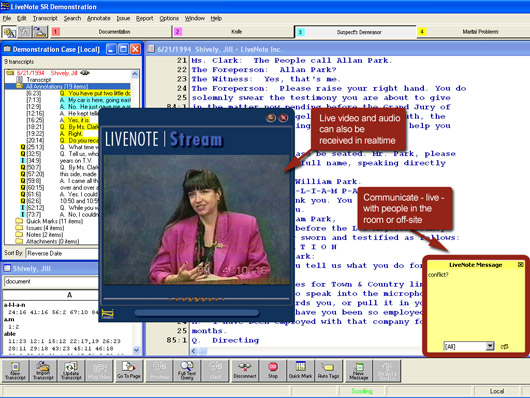Click the send icon in the LiveNote Message box

[505, 346]
